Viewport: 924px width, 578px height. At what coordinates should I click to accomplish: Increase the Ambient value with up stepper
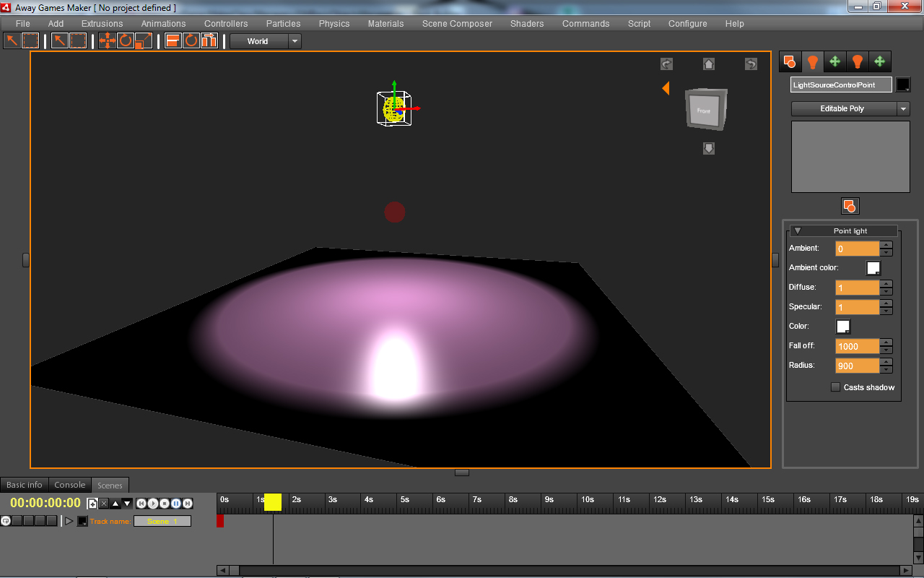(x=886, y=245)
